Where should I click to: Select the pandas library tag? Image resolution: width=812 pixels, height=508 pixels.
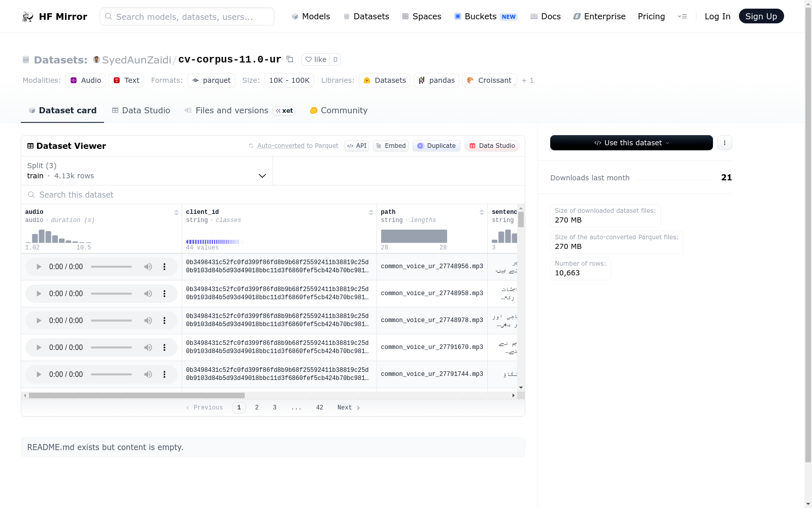(436, 80)
